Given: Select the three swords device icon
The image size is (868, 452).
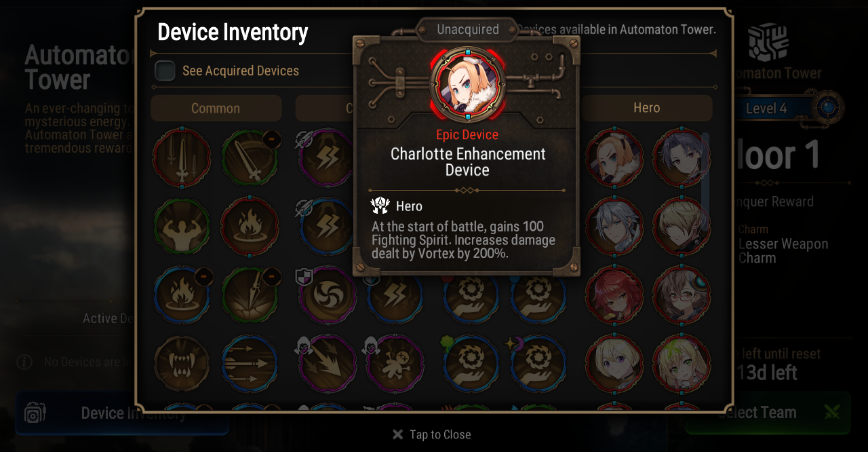Looking at the screenshot, I should [x=182, y=158].
